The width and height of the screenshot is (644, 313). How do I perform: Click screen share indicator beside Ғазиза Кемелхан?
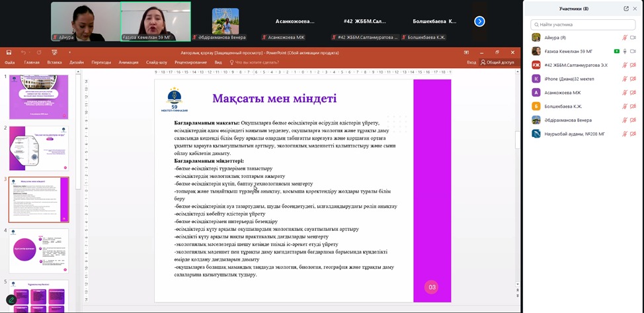[x=616, y=52]
